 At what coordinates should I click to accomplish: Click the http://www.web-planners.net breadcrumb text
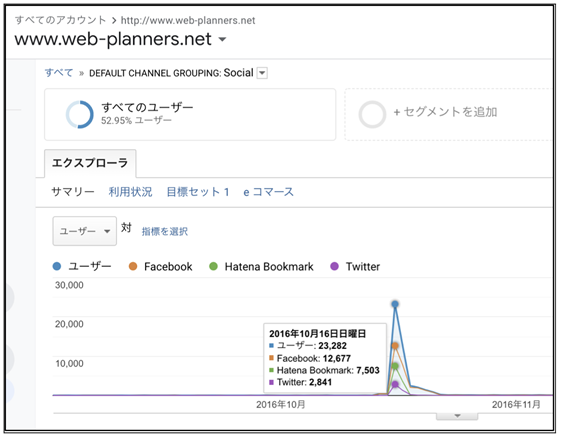click(x=188, y=20)
